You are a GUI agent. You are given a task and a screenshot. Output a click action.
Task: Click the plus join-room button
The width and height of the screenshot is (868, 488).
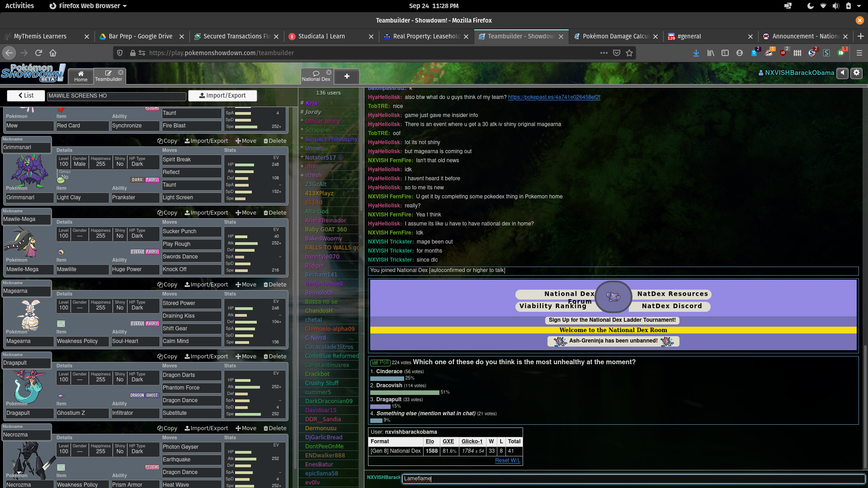coord(347,76)
